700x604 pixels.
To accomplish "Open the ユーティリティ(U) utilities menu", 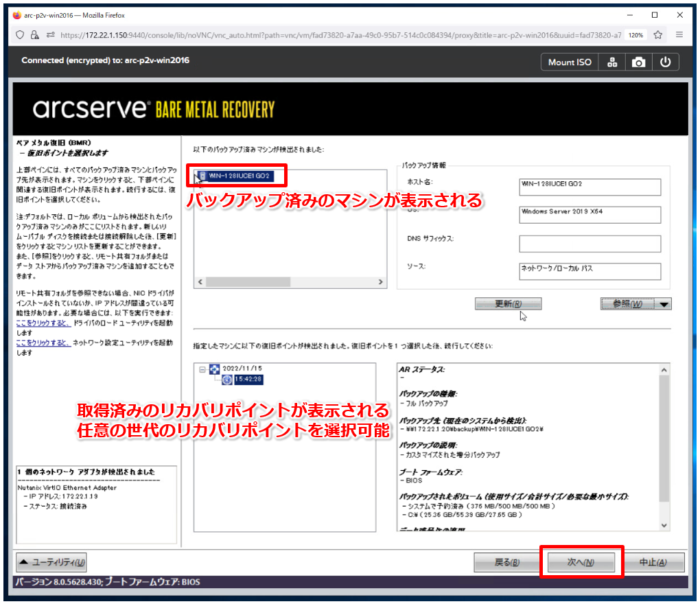I will tap(51, 563).
